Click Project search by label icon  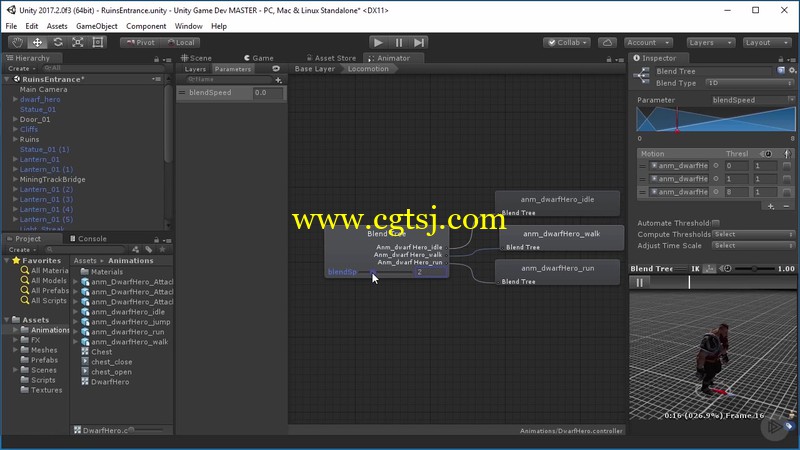[148, 249]
